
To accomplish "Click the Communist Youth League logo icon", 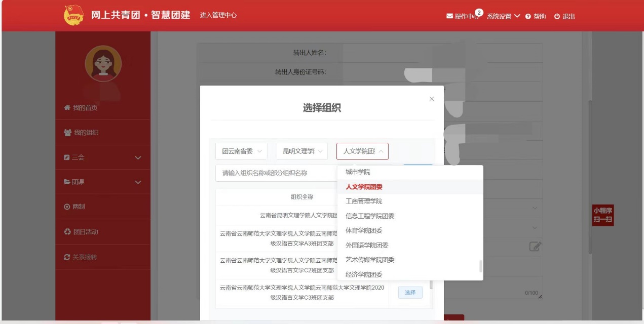I will (74, 16).
